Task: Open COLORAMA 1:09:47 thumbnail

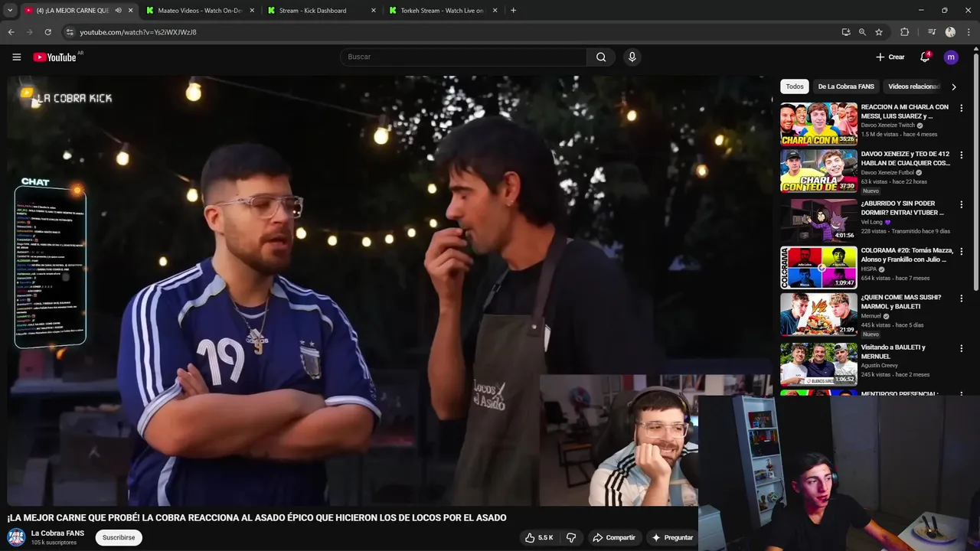Action: pos(818,266)
